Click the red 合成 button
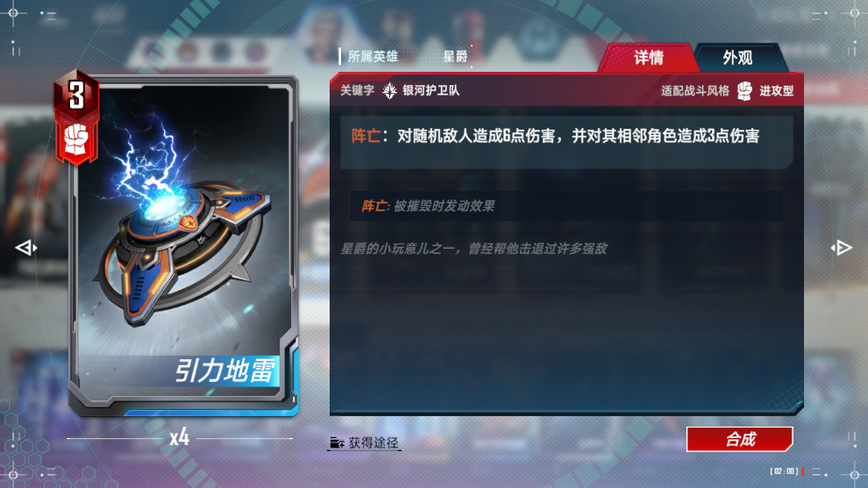Image resolution: width=868 pixels, height=488 pixels. (x=740, y=439)
